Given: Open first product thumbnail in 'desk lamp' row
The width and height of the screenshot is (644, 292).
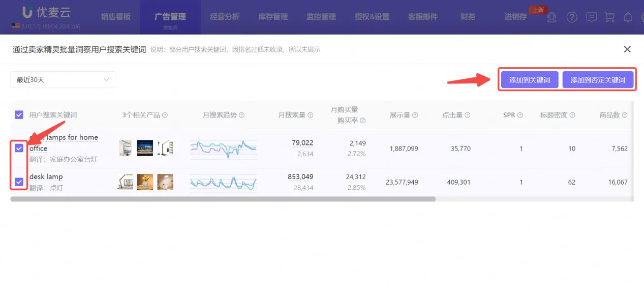Looking at the screenshot, I should coord(126,182).
